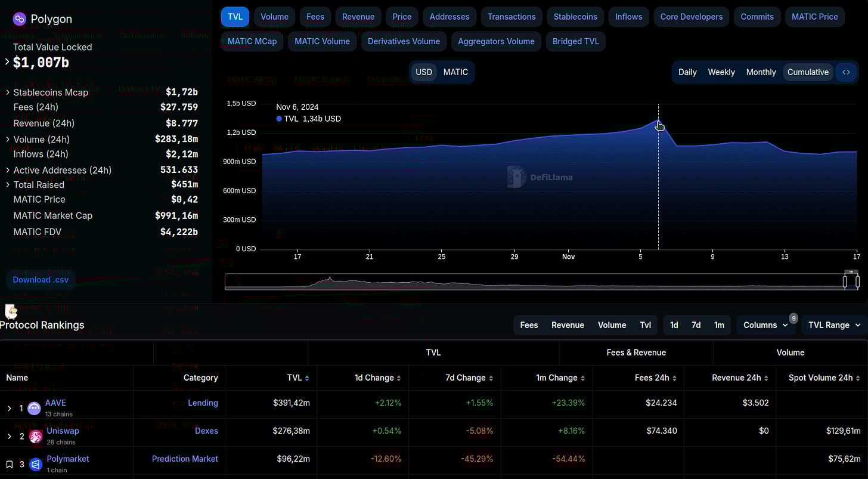This screenshot has height=479, width=868.
Task: Enable the Stablecoins chart metric
Action: pos(575,17)
